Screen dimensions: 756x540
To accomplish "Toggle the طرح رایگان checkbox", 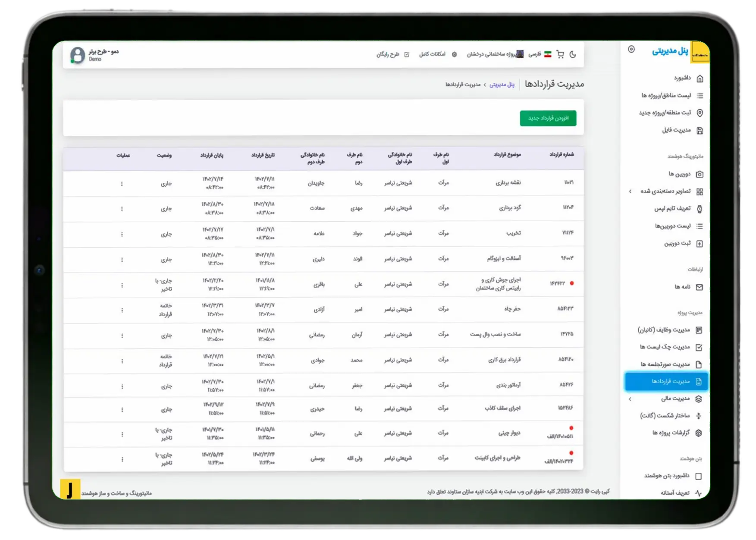I will 407,54.
